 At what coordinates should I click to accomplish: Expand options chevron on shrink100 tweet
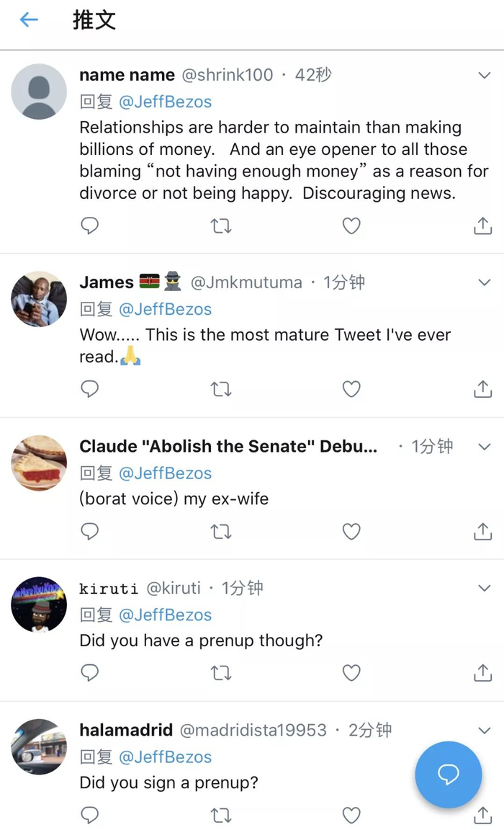click(485, 75)
